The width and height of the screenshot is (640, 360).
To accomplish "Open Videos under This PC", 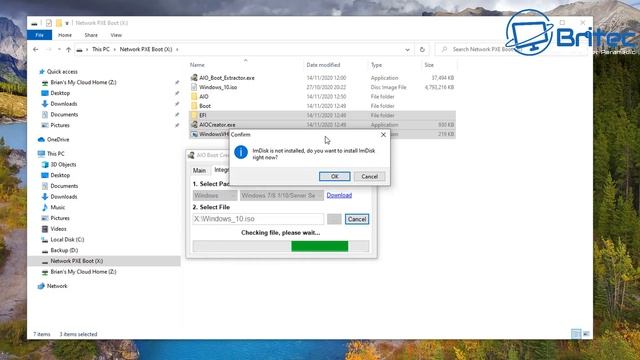I will coord(58,229).
